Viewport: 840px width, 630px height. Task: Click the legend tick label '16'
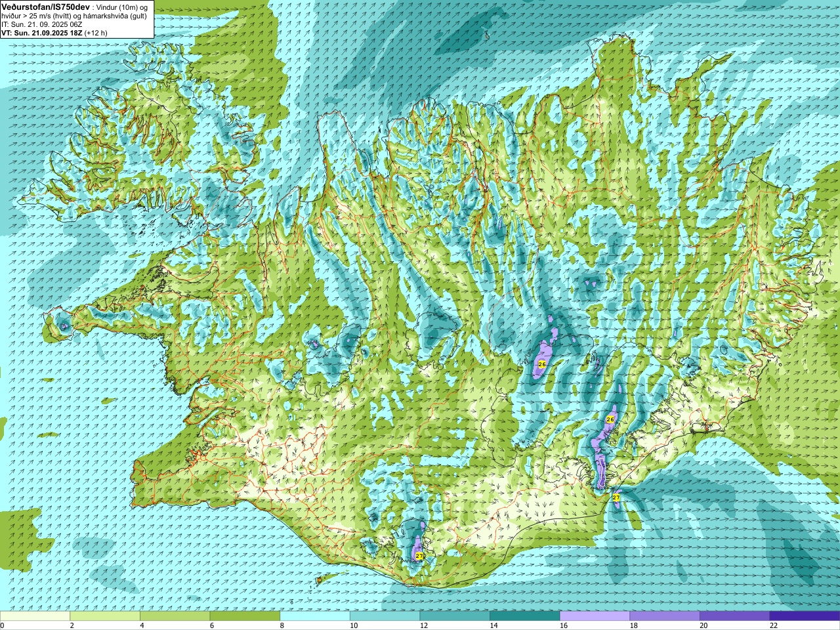[563, 625]
